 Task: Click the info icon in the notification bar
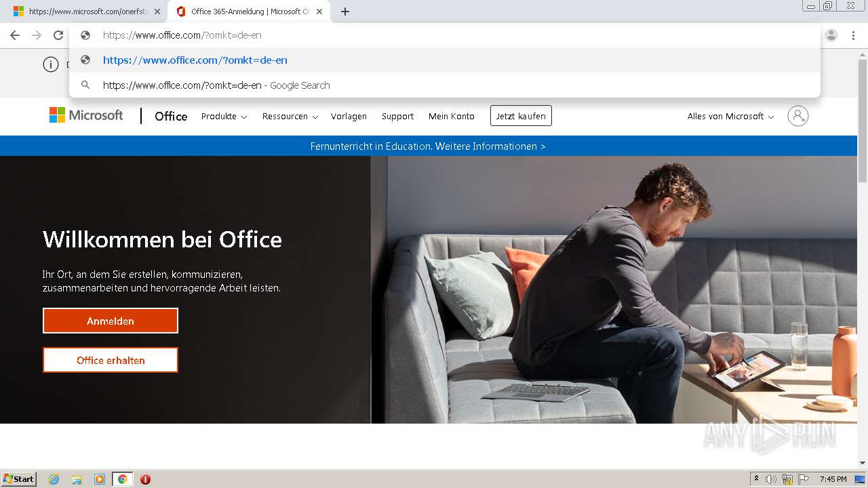tap(51, 64)
